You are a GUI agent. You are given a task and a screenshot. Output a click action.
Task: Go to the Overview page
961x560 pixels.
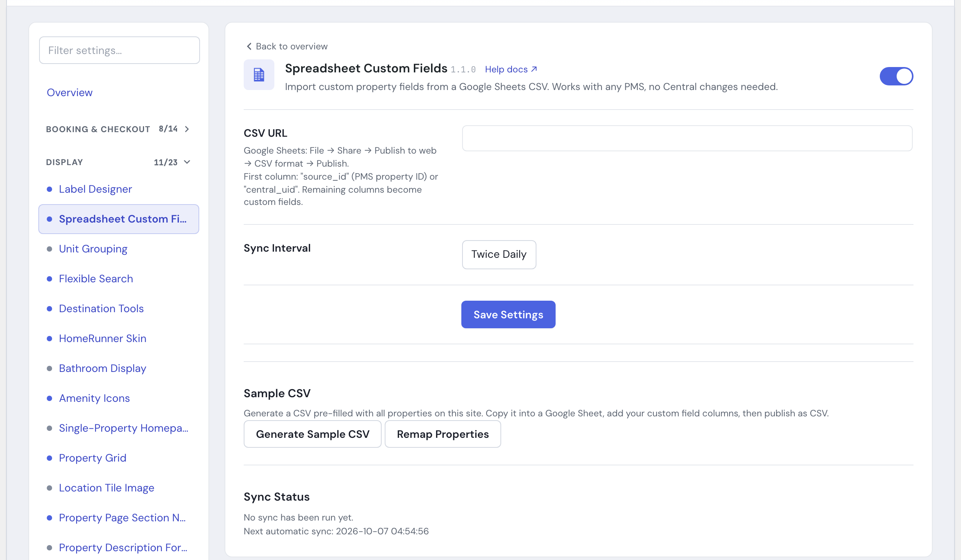click(69, 92)
